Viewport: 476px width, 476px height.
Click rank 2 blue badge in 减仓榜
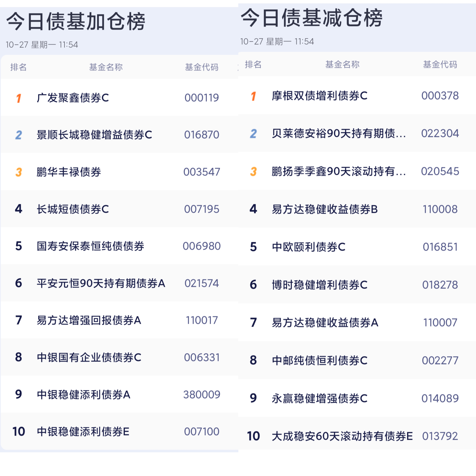click(253, 134)
